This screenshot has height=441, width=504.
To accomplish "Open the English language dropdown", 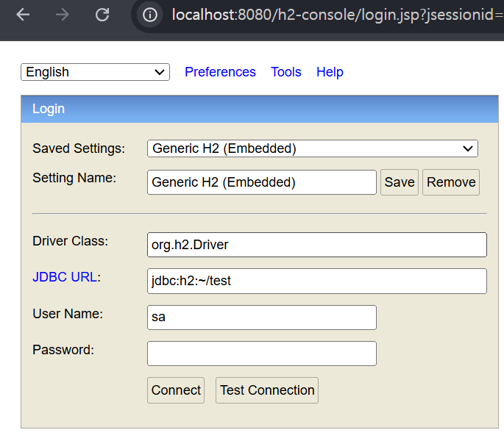I will point(95,72).
